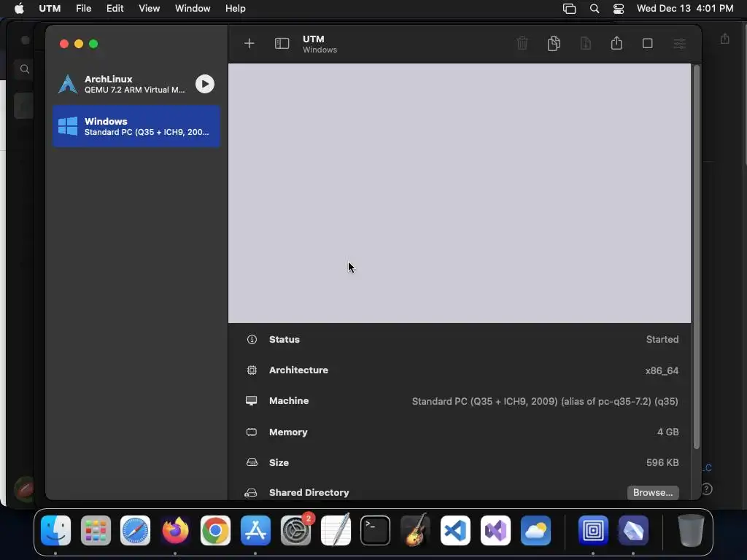Open the App Store from the Dock
The width and height of the screenshot is (747, 560).
tap(255, 531)
